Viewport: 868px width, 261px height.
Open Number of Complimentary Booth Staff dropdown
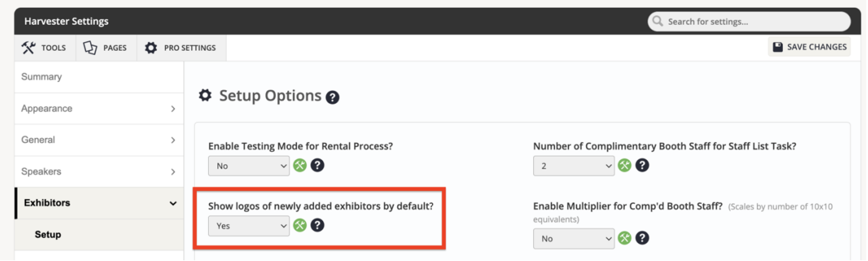574,166
